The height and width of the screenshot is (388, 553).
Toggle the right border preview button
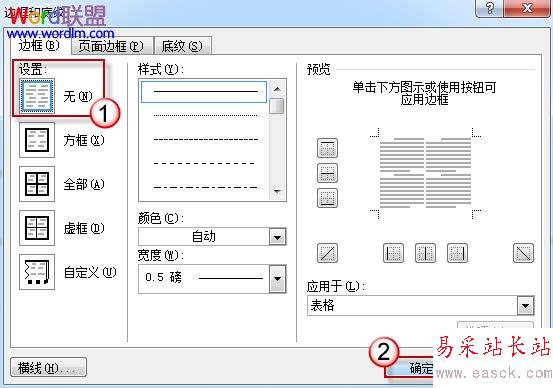click(457, 253)
